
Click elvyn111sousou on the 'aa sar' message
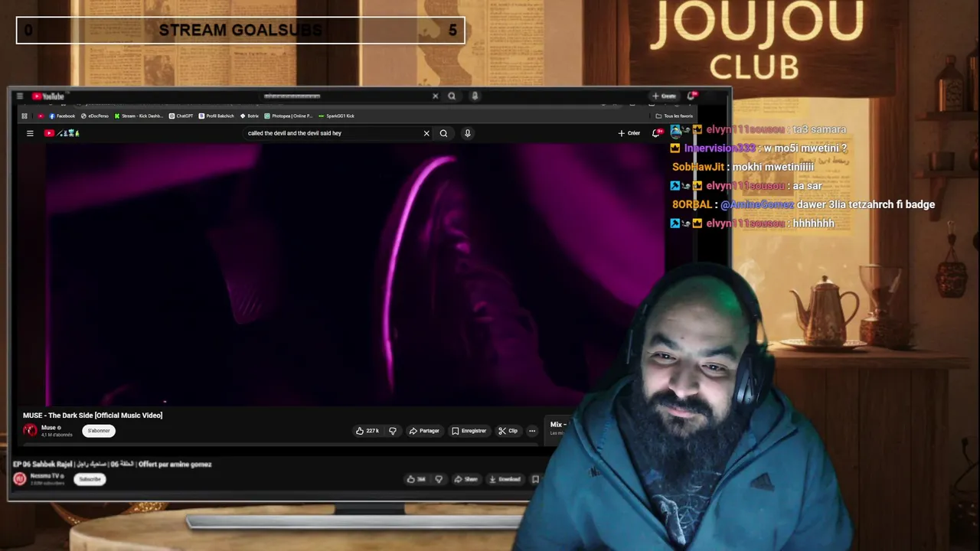tap(746, 186)
